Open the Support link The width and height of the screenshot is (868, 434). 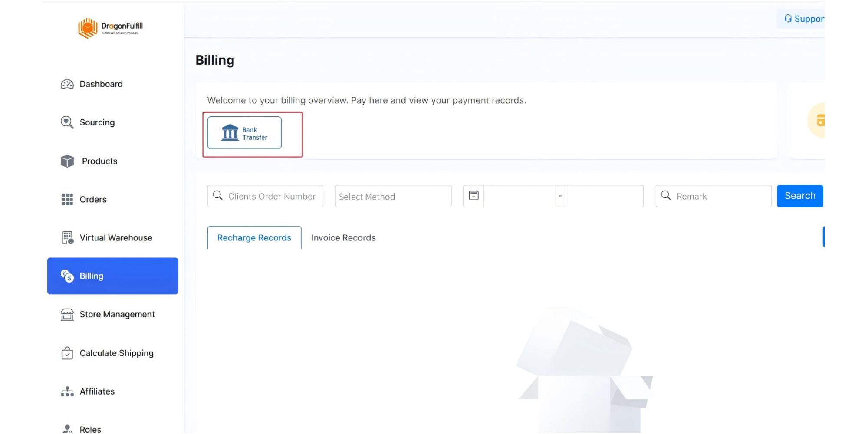click(803, 19)
